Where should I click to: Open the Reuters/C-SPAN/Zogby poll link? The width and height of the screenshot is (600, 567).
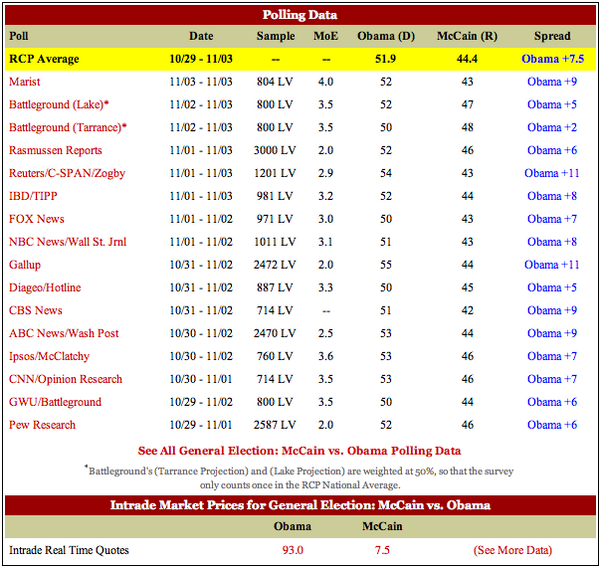click(67, 173)
